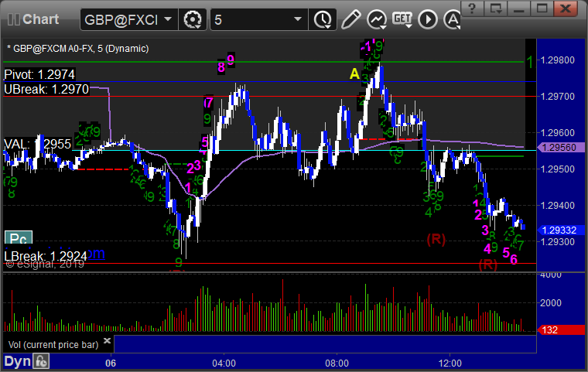The image size is (588, 372).
Task: Toggle the Pc indicator box on chart
Action: (x=19, y=238)
